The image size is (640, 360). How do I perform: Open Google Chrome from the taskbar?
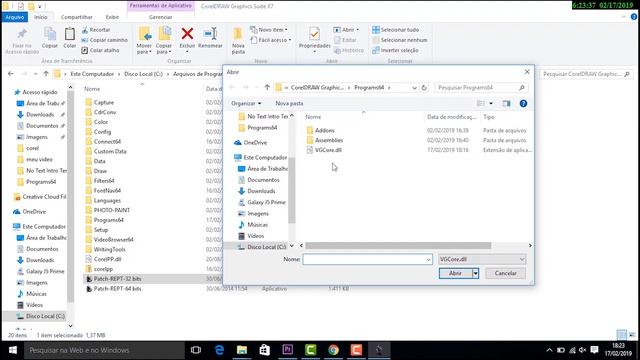click(333, 350)
